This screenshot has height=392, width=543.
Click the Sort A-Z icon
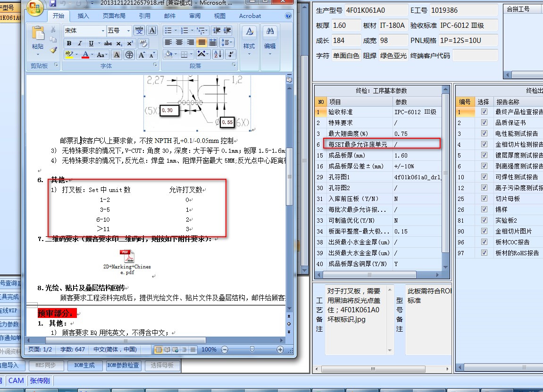point(218,54)
